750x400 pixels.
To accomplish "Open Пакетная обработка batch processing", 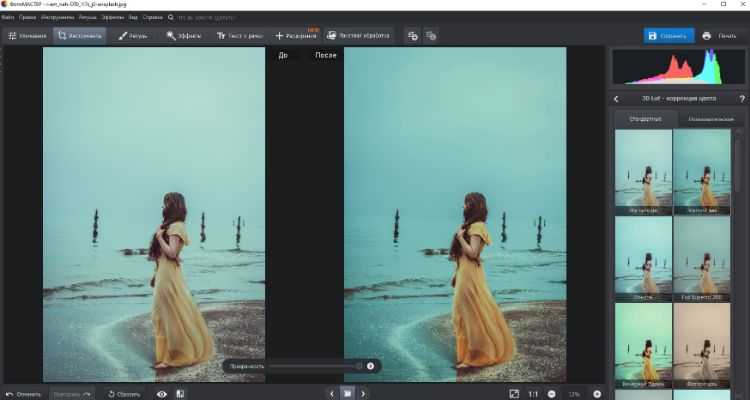I will pos(359,36).
